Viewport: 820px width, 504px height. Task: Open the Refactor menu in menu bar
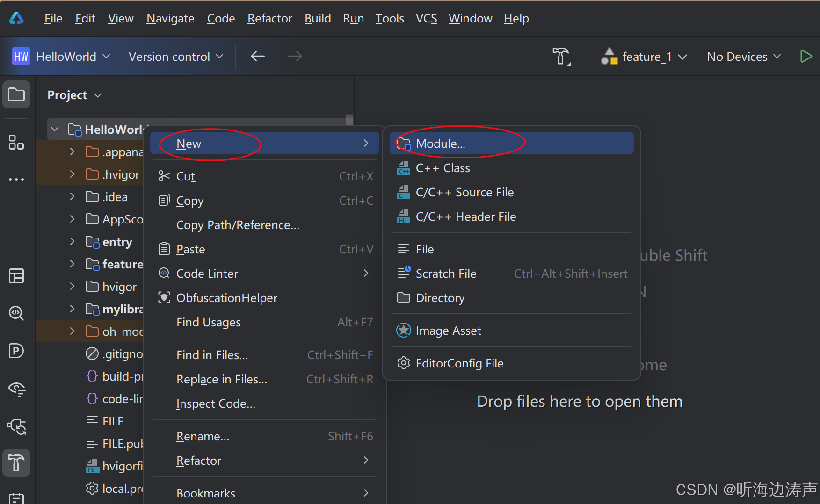point(270,18)
